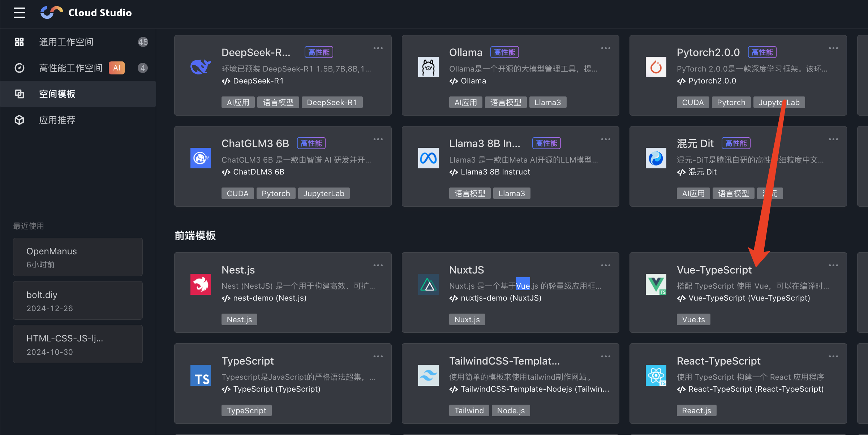The image size is (868, 435).
Task: Click the React-TypeScript template title
Action: (718, 361)
